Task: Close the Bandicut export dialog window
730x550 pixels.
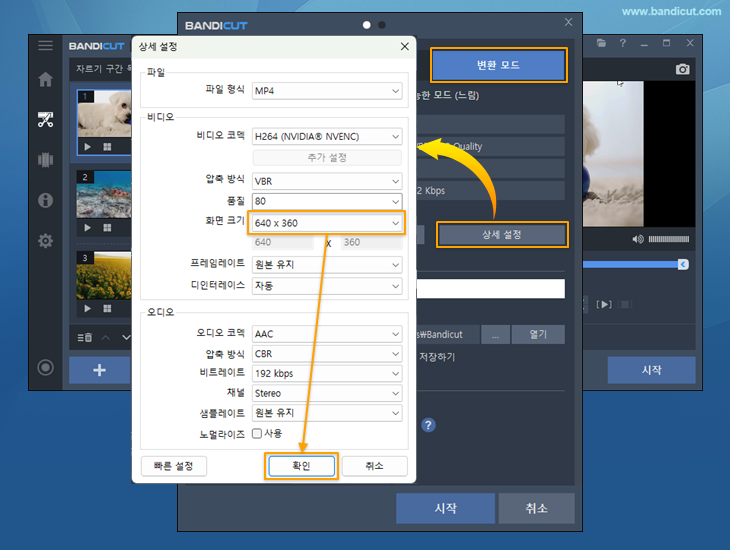Action: (568, 22)
